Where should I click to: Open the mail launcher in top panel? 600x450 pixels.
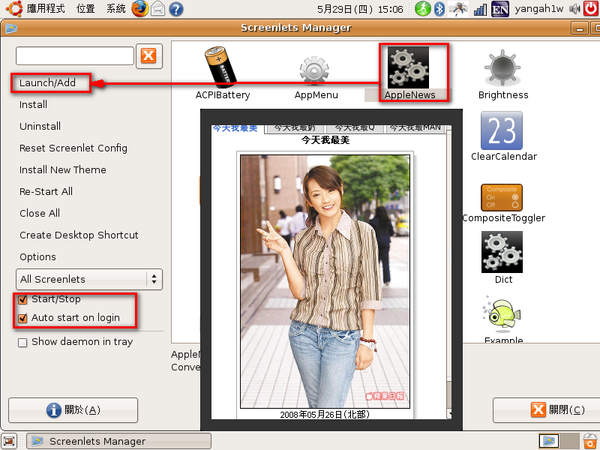point(158,9)
